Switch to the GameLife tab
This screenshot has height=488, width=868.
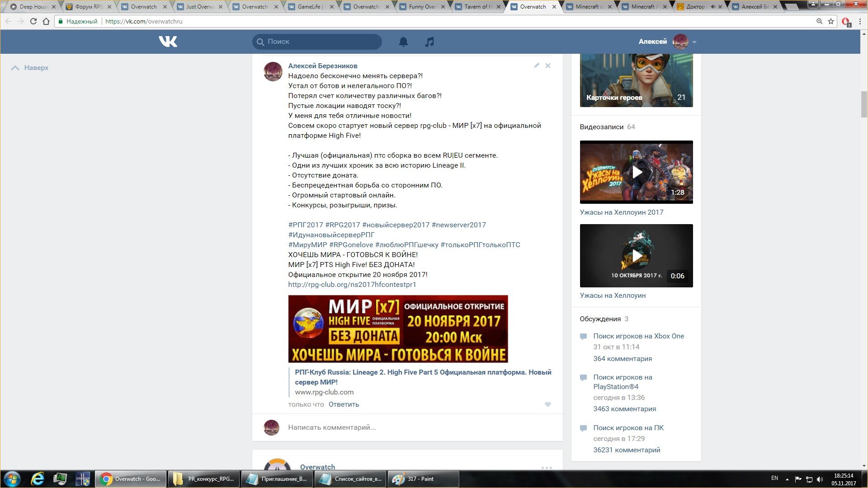point(311,7)
